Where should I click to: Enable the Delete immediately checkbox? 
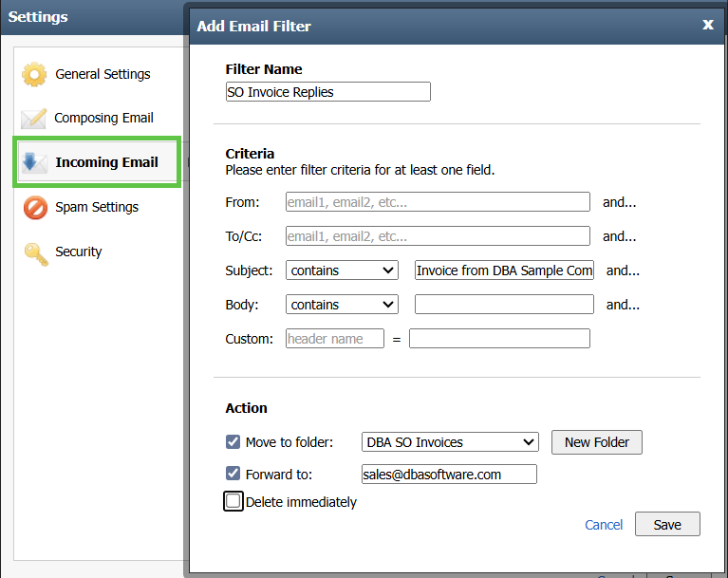click(x=233, y=501)
